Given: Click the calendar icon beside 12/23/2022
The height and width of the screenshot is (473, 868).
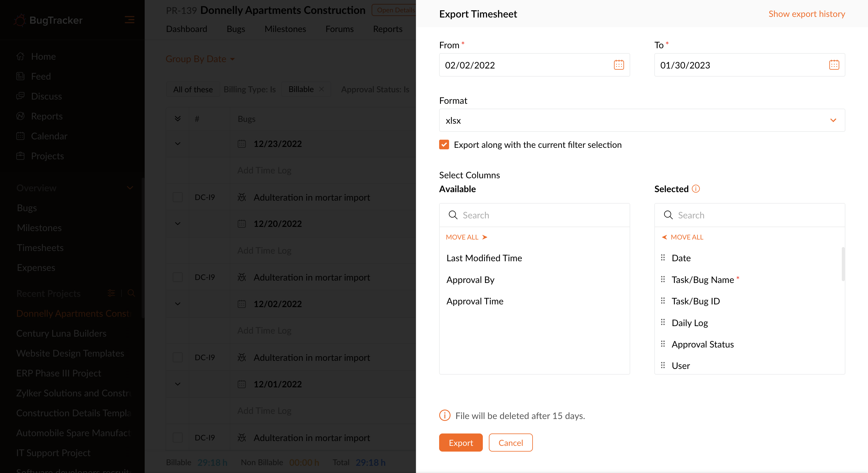Looking at the screenshot, I should [x=242, y=144].
